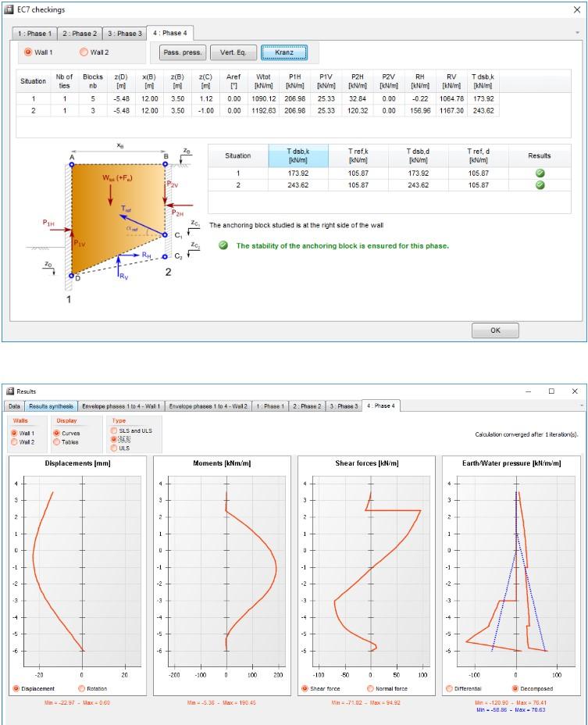Click the green check beside the stability message
Viewport: 588px width, 725px height.
[x=223, y=245]
